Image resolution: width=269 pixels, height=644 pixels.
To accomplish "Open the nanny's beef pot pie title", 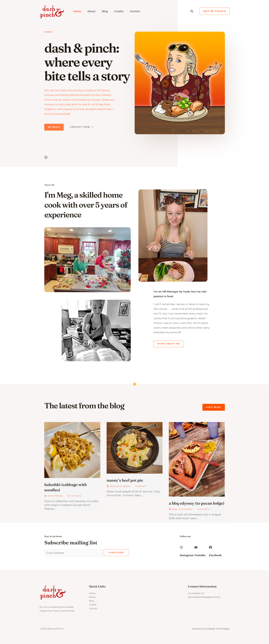I will coord(125,480).
